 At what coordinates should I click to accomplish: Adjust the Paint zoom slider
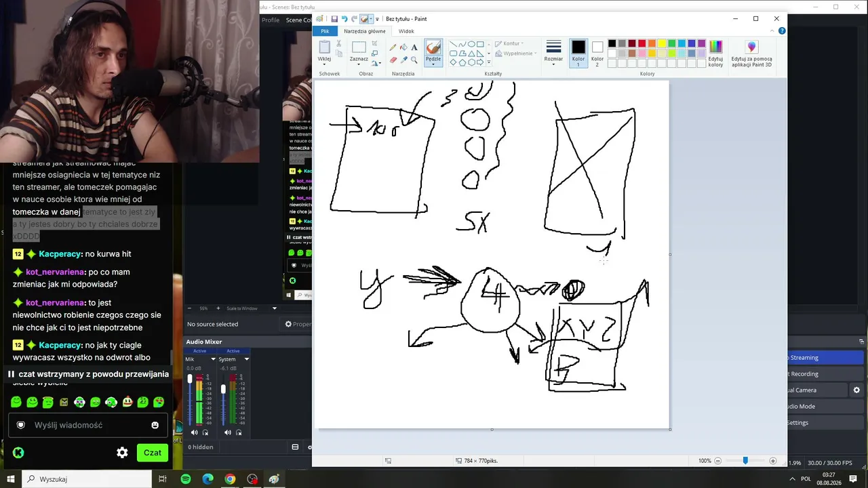pos(745,461)
